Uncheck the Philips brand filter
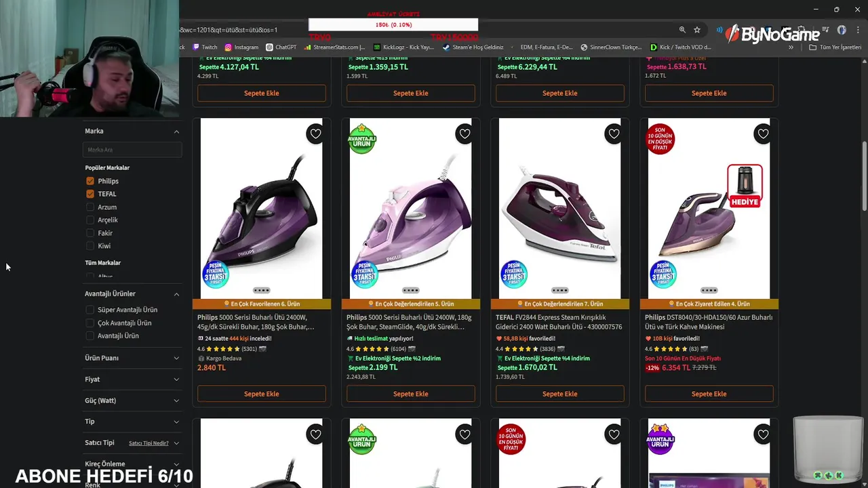The width and height of the screenshot is (868, 488). (x=90, y=181)
